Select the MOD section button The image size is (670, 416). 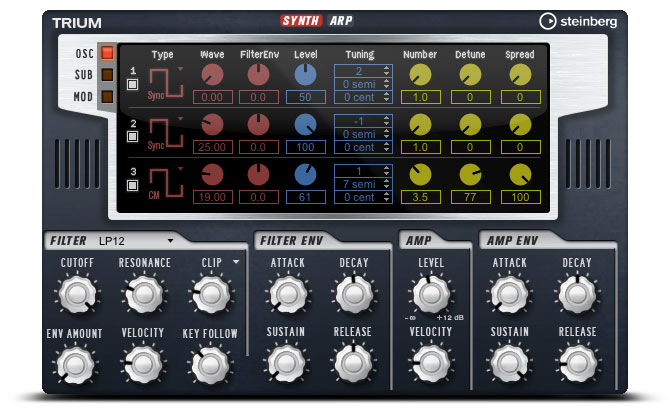tap(107, 97)
